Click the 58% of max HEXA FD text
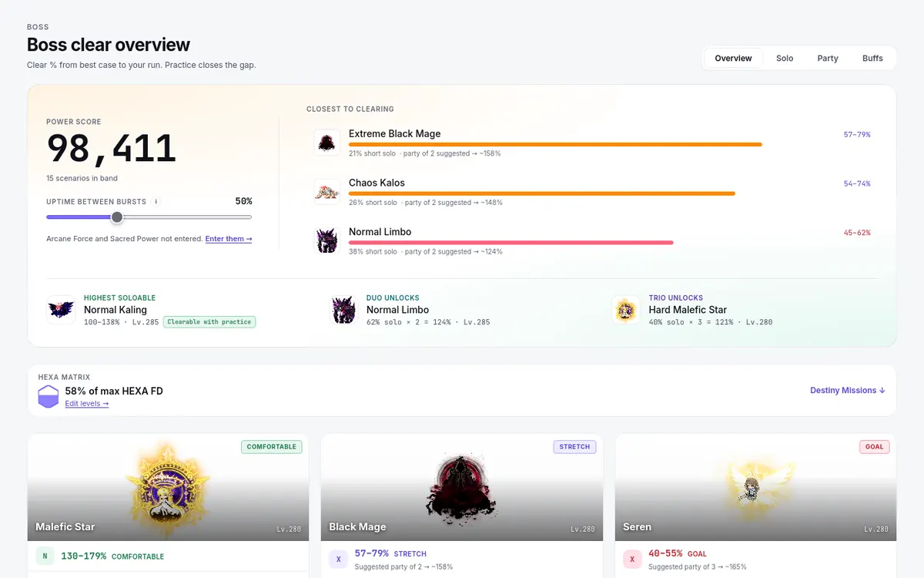 pyautogui.click(x=114, y=391)
